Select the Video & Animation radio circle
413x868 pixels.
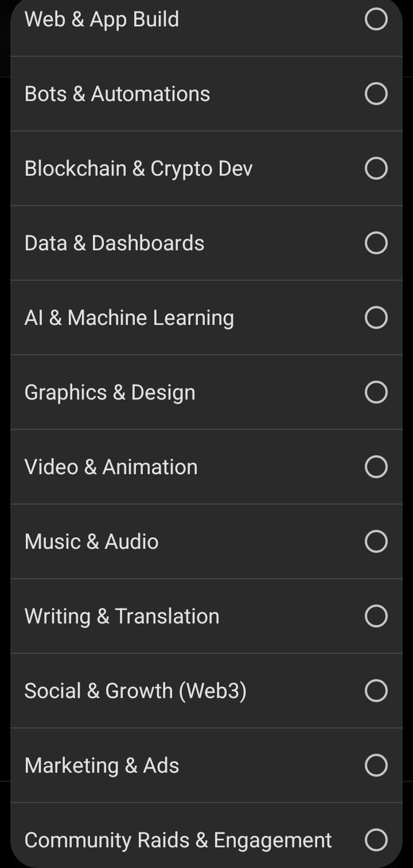click(x=376, y=467)
